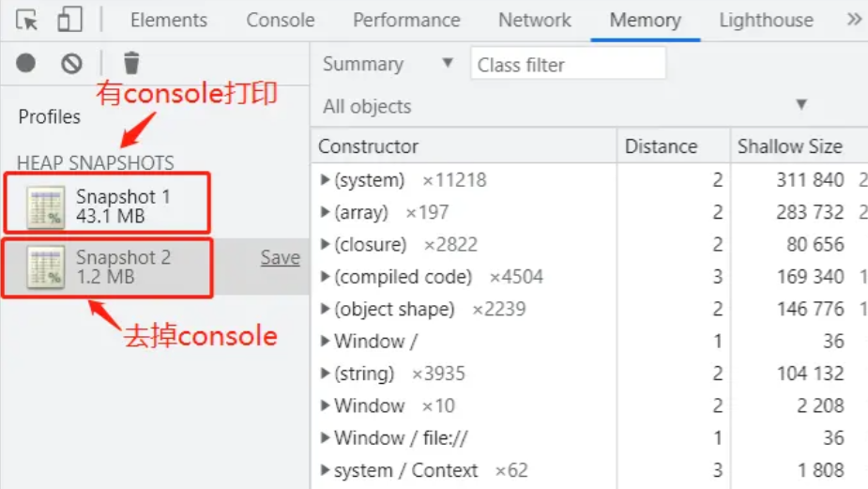Expand the (system) constructor row
This screenshot has height=489, width=868.
click(325, 179)
